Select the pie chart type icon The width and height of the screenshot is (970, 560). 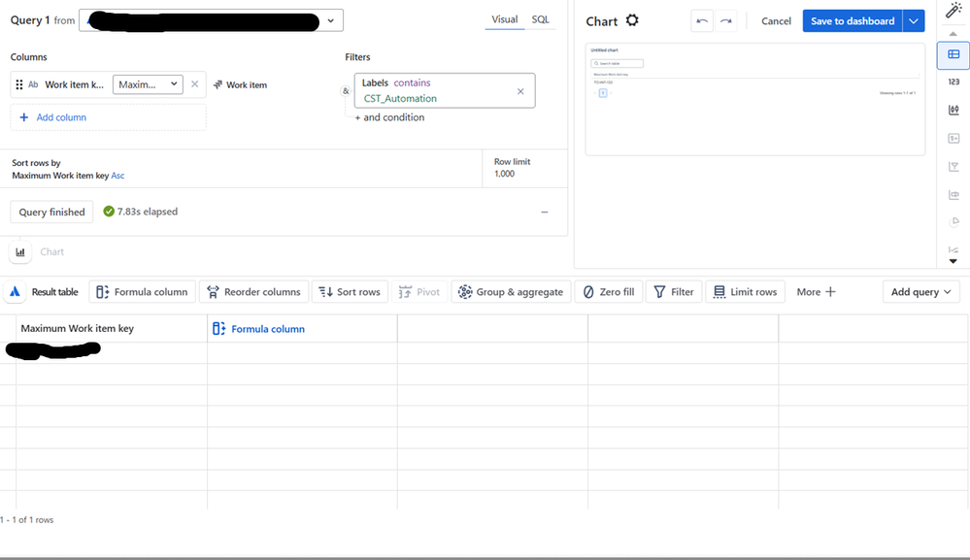click(x=953, y=222)
